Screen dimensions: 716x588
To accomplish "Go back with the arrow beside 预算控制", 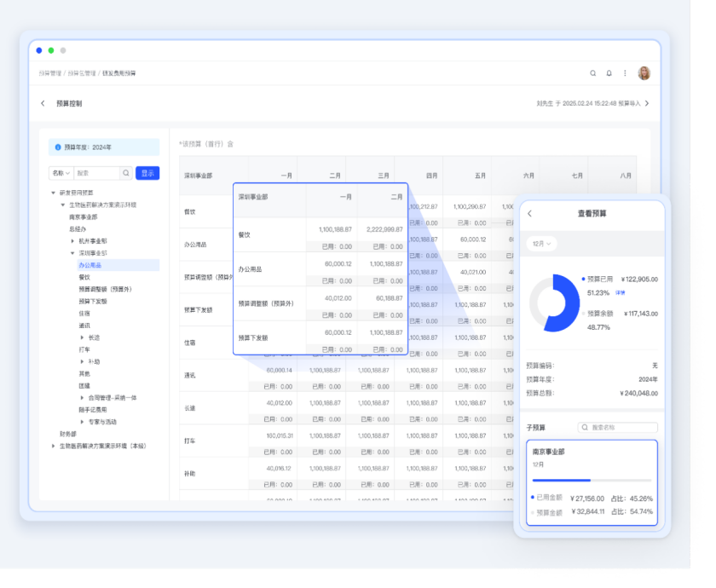I will click(x=43, y=103).
